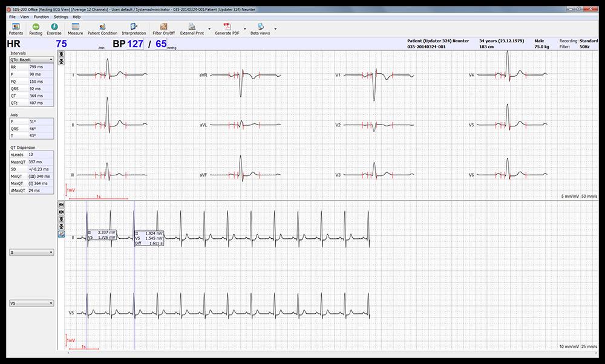Screen dimensions: 605x364
Task: Open the Patients list
Action: pyautogui.click(x=16, y=28)
